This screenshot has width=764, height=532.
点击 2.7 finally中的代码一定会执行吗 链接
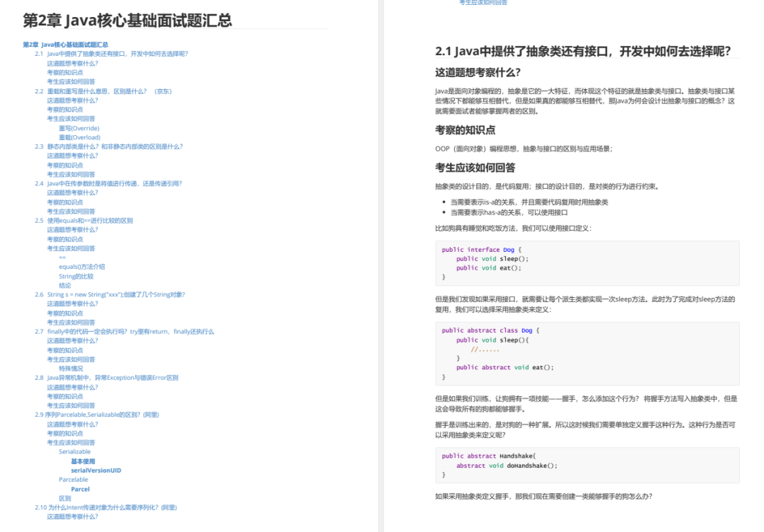pos(117,332)
